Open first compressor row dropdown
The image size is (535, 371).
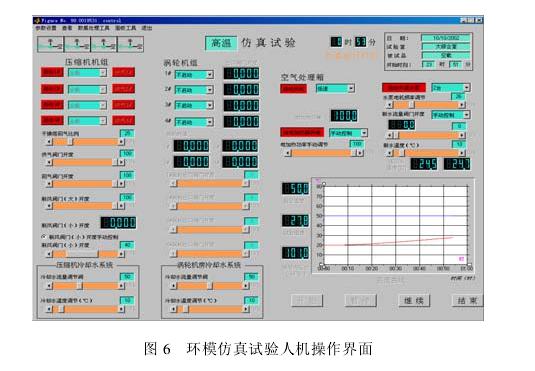click(x=87, y=72)
